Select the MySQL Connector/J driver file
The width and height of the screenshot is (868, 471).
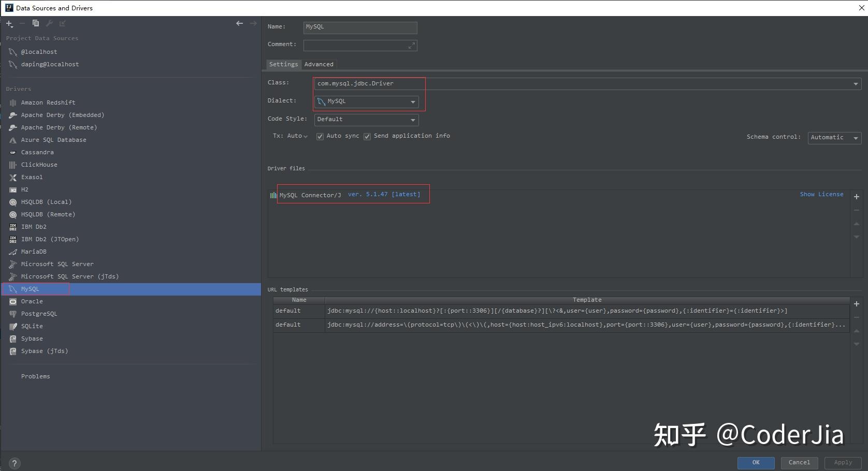[x=310, y=195]
